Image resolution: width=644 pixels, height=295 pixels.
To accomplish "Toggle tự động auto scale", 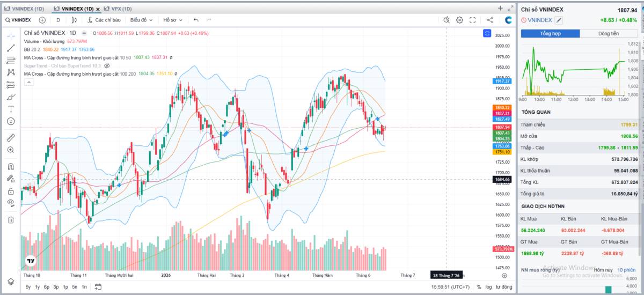I will [504, 287].
